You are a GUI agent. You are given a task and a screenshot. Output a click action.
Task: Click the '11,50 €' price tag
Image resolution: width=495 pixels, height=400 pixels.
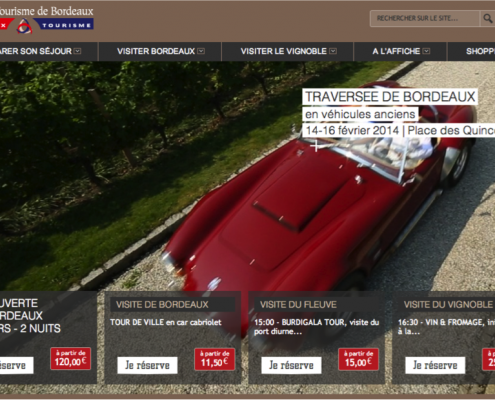coord(215,359)
